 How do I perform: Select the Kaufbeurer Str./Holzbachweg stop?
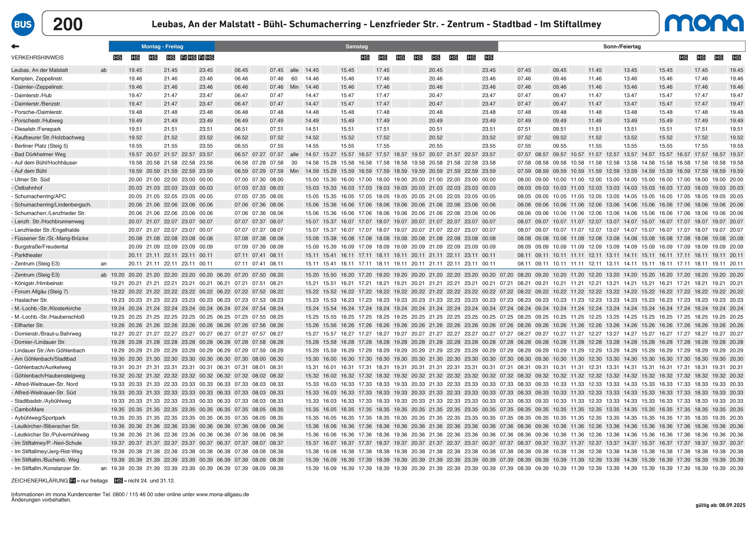click(x=48, y=138)
